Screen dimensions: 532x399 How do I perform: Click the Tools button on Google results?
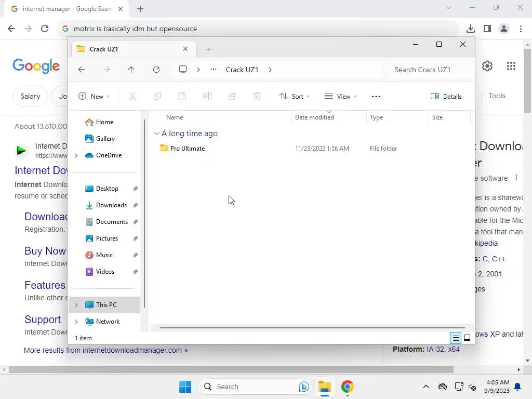click(x=497, y=96)
